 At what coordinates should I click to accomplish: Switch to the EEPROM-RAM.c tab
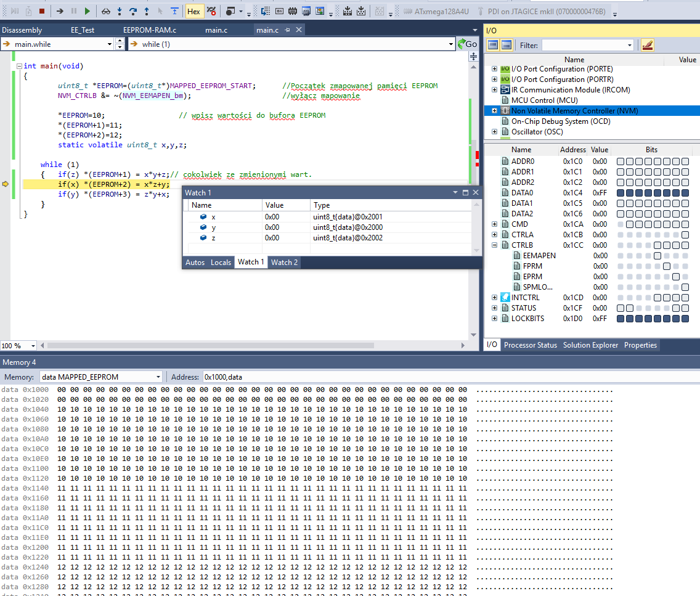(149, 30)
